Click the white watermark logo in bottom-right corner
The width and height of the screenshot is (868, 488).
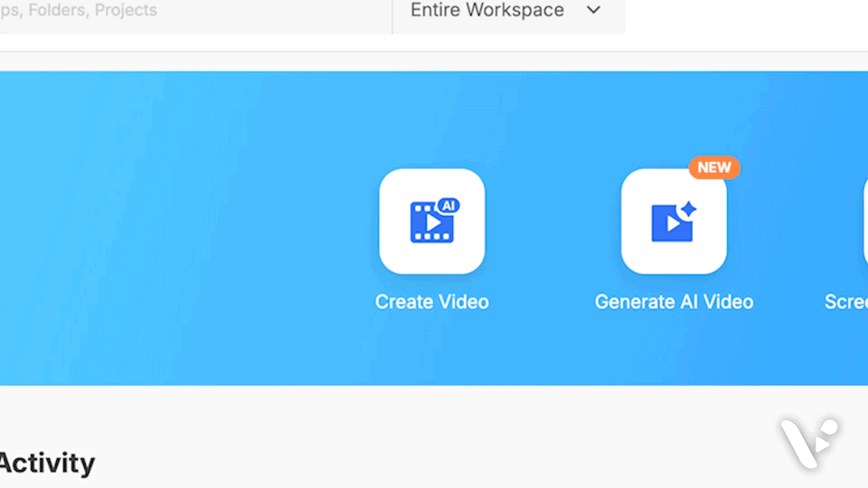point(809,442)
